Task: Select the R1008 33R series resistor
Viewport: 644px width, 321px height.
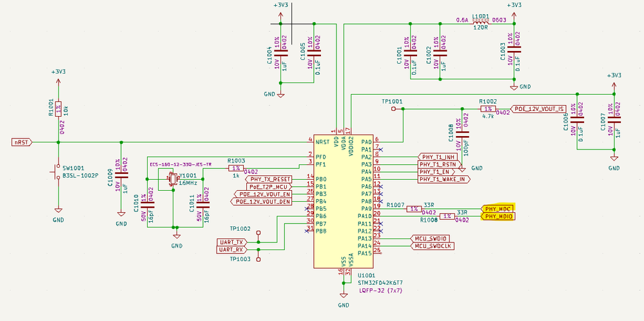Action: (447, 216)
